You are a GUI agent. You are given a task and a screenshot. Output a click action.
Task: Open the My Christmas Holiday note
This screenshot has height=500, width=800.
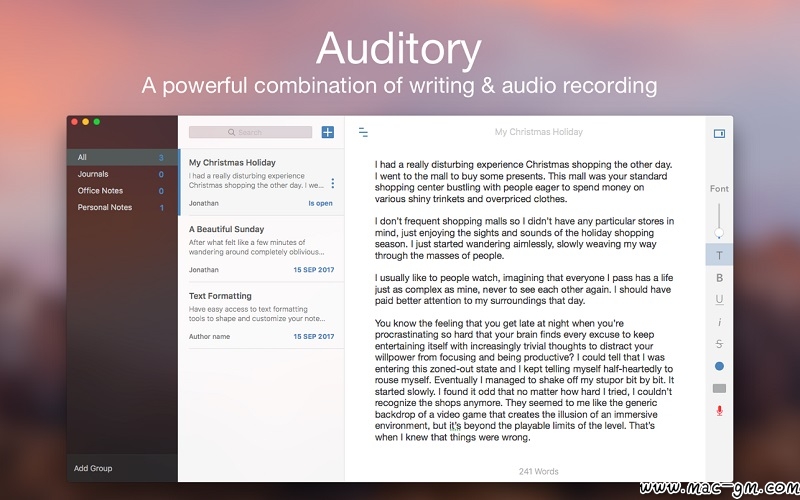click(x=261, y=182)
